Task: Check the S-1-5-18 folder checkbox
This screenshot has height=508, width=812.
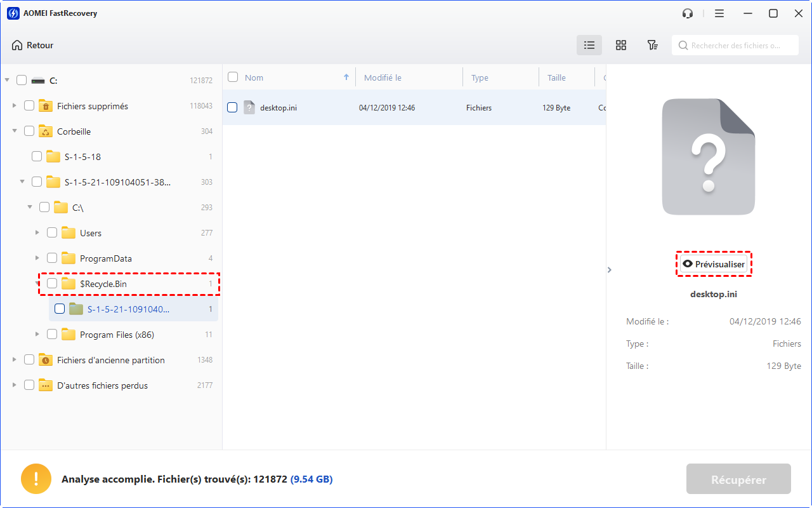Action: click(37, 157)
